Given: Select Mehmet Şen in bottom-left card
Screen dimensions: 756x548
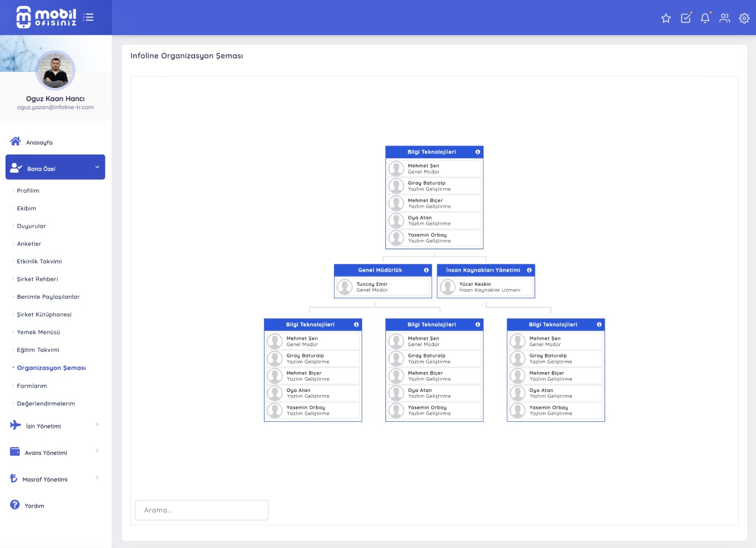Looking at the screenshot, I should tap(313, 341).
